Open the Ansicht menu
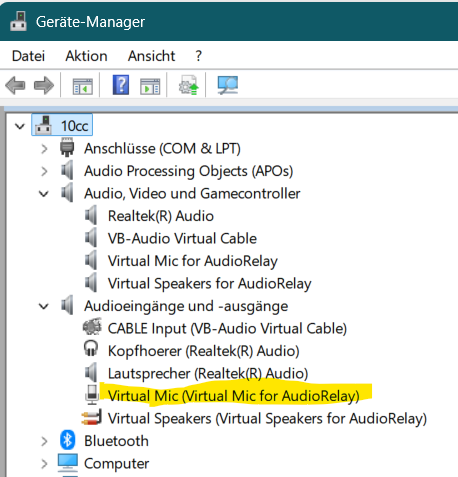Viewport: 458px width, 477px height. 151,56
